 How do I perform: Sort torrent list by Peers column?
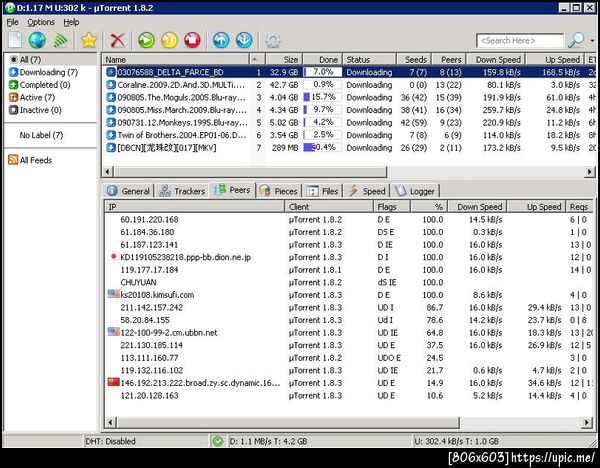[x=448, y=59]
